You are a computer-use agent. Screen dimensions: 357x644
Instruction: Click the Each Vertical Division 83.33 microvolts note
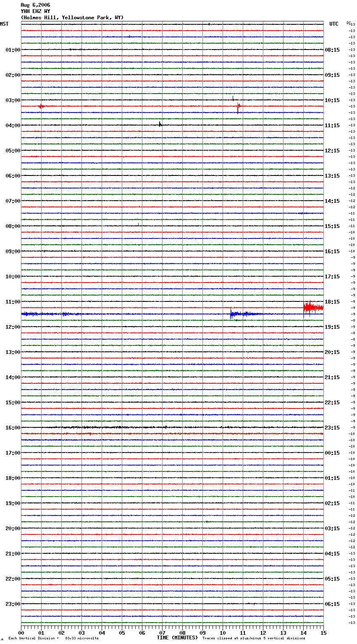pyautogui.click(x=53, y=639)
